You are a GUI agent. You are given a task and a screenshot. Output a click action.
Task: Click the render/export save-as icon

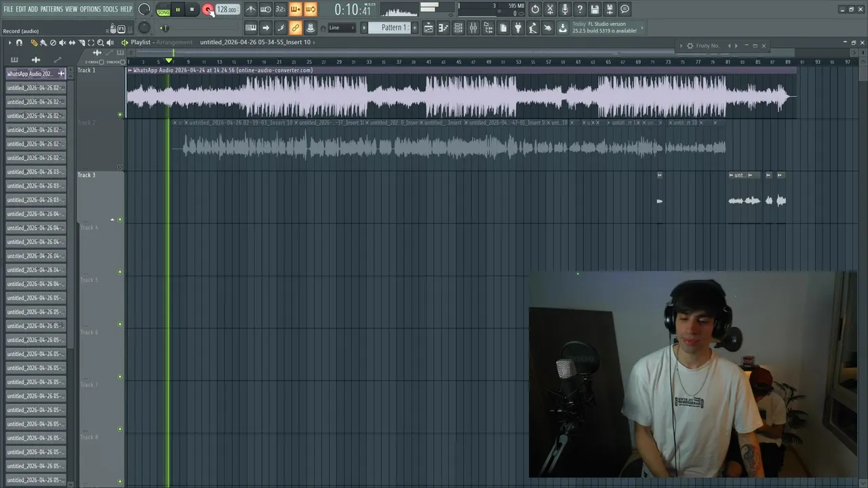click(x=610, y=9)
